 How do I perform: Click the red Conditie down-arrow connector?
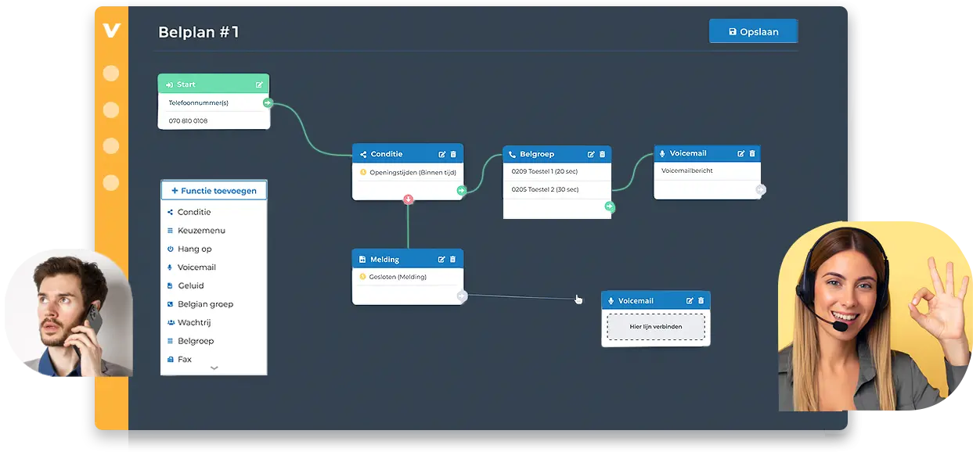[x=408, y=199]
